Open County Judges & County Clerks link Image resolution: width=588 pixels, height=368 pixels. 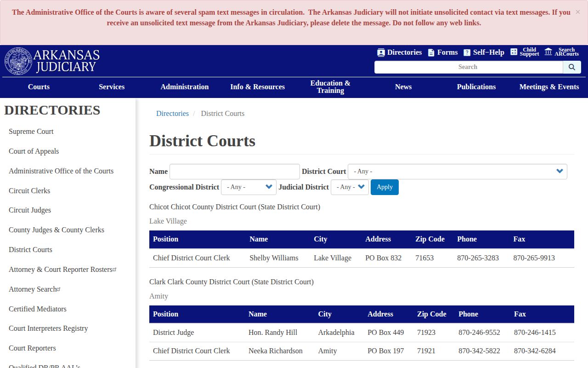pyautogui.click(x=57, y=230)
